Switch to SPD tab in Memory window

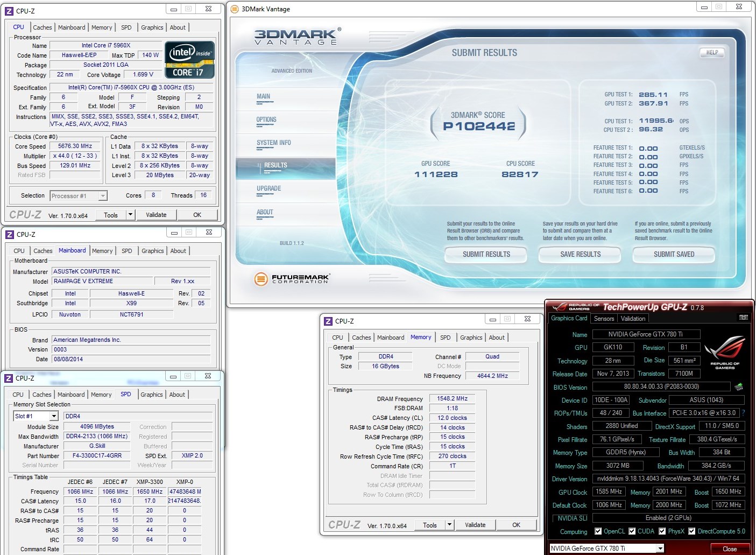[446, 338]
